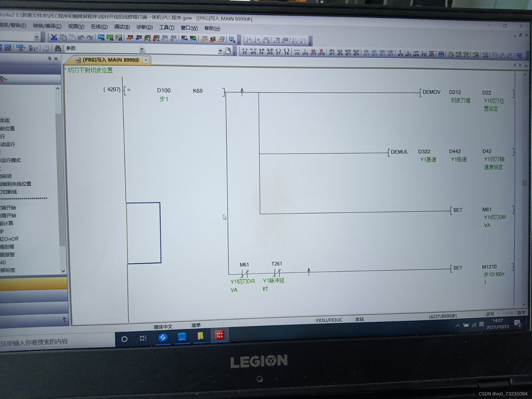Draw horizontal line with F9 icon
This screenshot has height=399, width=532.
[297, 52]
